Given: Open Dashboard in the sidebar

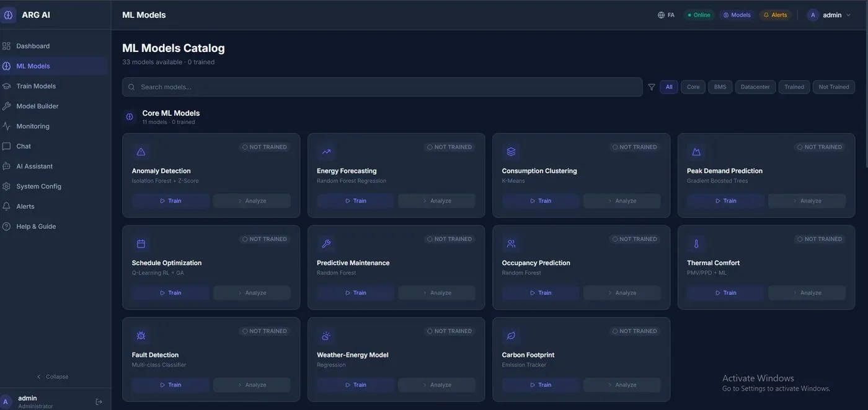Looking at the screenshot, I should point(55,46).
